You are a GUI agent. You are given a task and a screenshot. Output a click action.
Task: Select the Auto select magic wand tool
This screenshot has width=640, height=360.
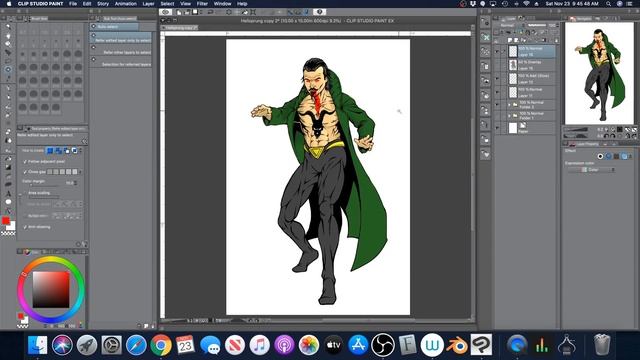pyautogui.click(x=8, y=69)
